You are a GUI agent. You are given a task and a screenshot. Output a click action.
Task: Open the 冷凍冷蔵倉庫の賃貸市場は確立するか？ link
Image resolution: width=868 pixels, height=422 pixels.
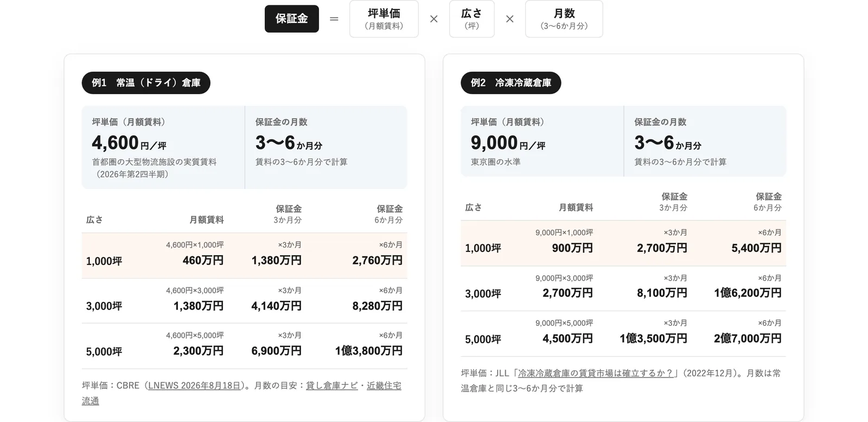595,373
